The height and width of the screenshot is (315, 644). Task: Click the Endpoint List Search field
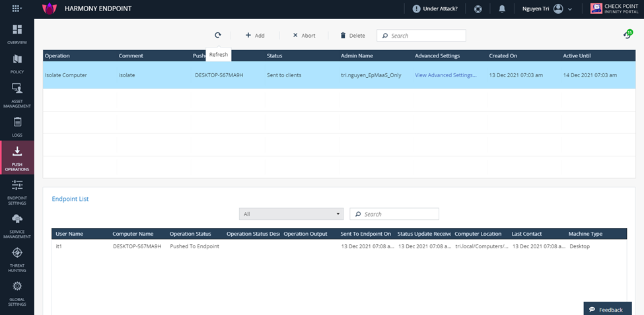tap(394, 214)
